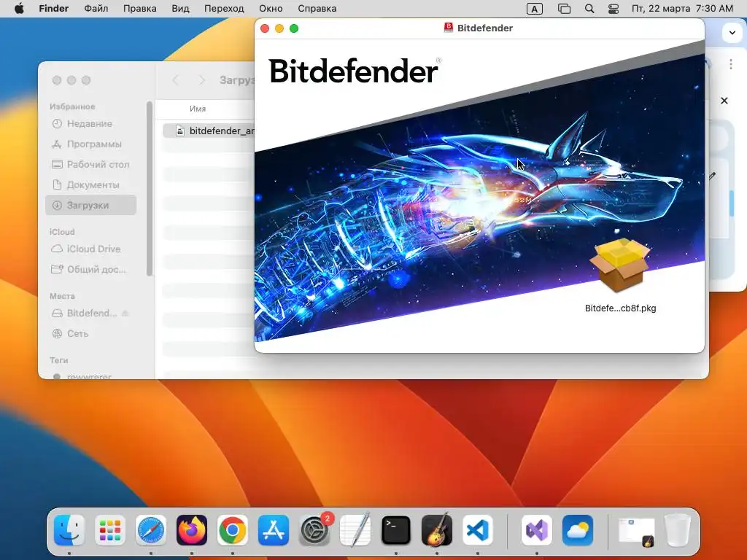The height and width of the screenshot is (560, 747).
Task: Select Загрузки in the Finder sidebar
Action: [91, 205]
